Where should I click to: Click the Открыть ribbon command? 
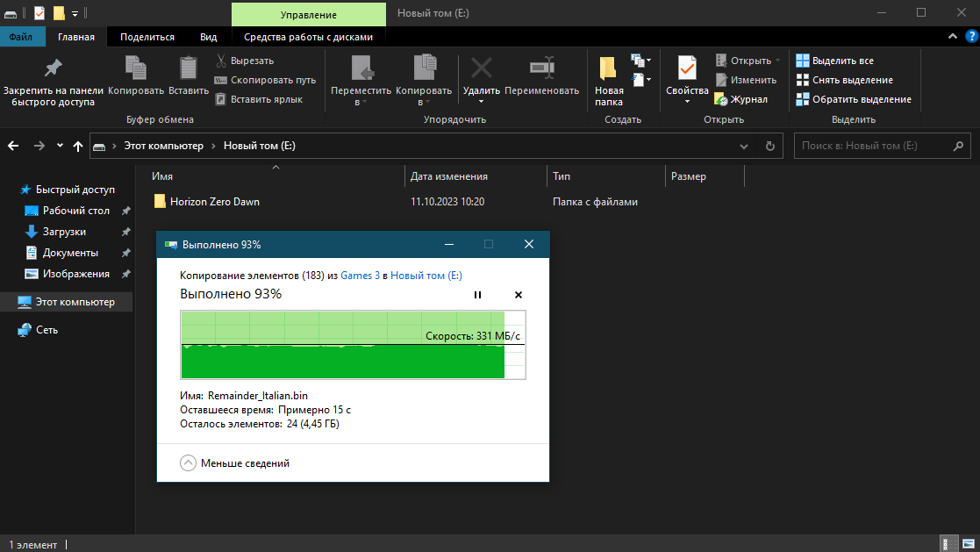click(x=748, y=61)
